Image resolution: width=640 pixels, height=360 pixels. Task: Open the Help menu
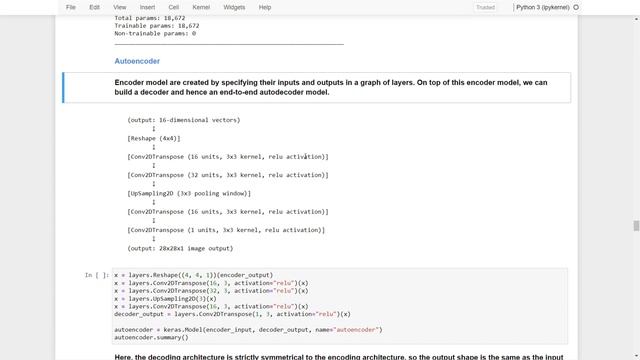[x=264, y=7]
